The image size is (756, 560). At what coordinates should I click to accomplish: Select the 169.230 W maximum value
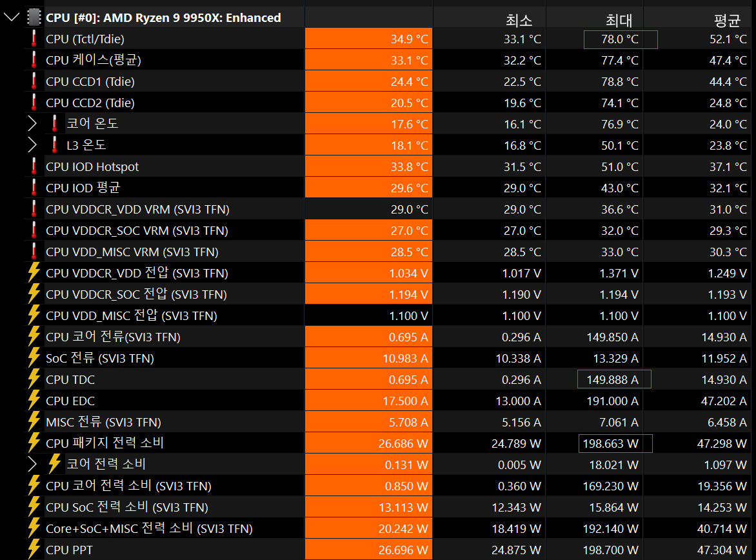[611, 486]
